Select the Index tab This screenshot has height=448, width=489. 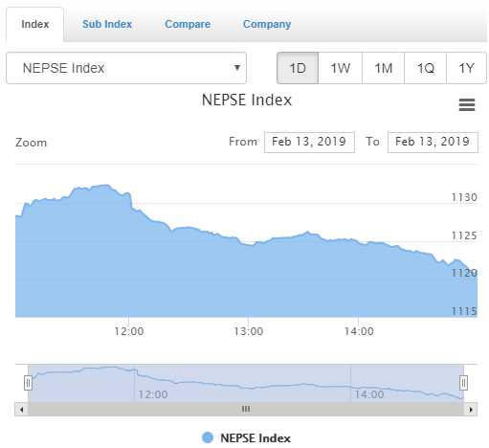click(35, 24)
